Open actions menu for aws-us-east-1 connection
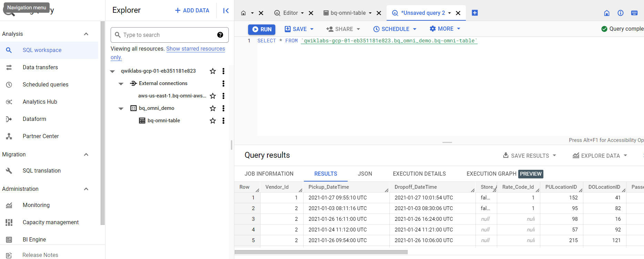This screenshot has width=644, height=259. [x=223, y=96]
